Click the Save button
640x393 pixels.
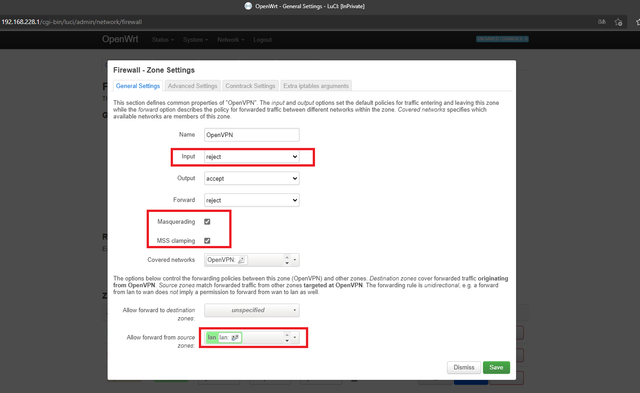(x=496, y=367)
